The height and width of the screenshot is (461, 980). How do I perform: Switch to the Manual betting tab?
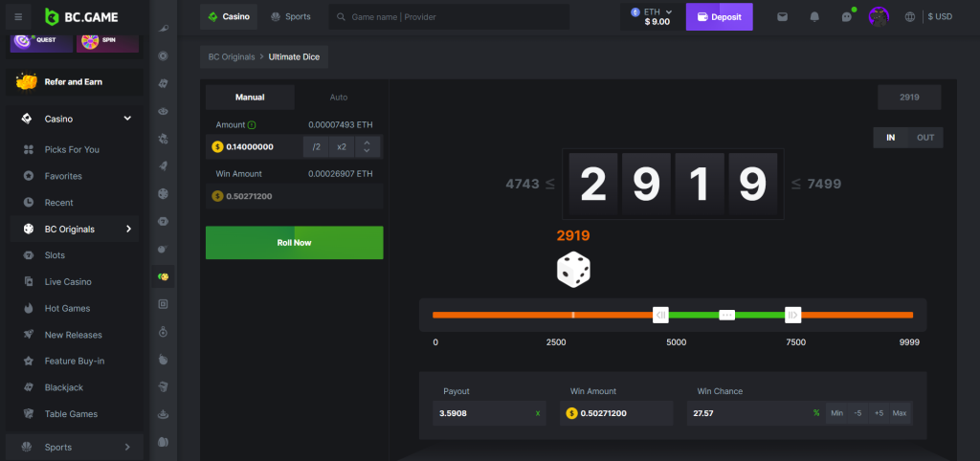(x=250, y=98)
